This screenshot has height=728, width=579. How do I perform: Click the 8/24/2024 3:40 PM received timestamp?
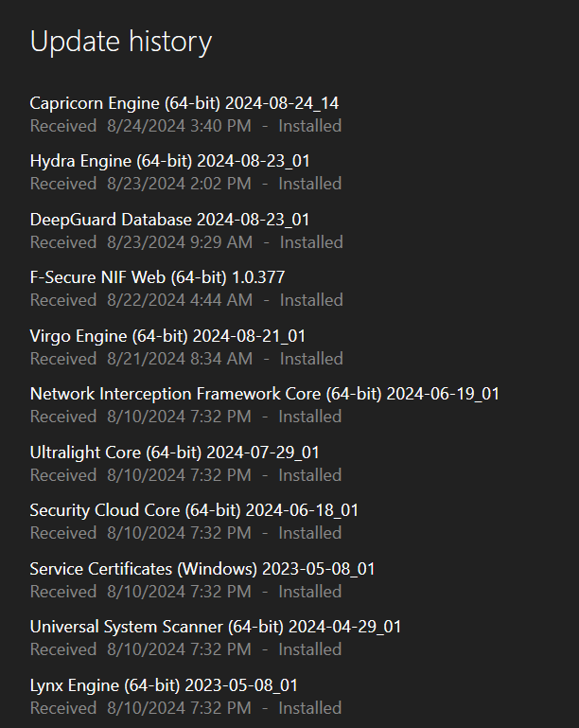[180, 126]
